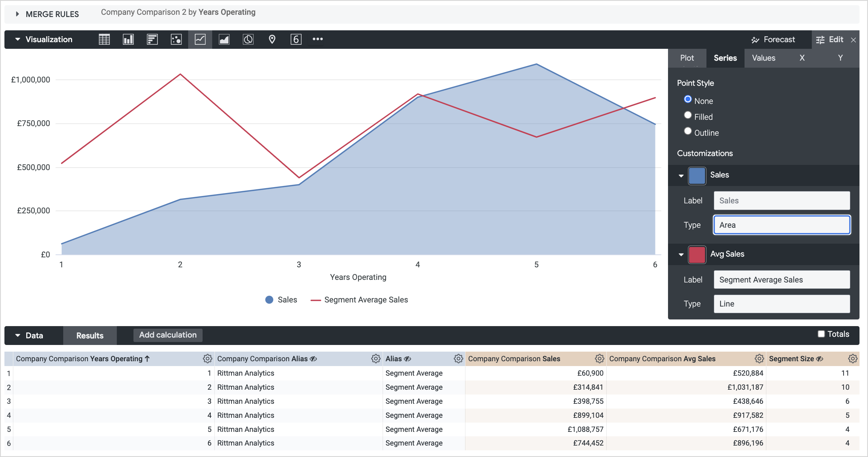Enable the Totals checkbox
Viewport: 868px width, 457px height.
[x=821, y=334]
